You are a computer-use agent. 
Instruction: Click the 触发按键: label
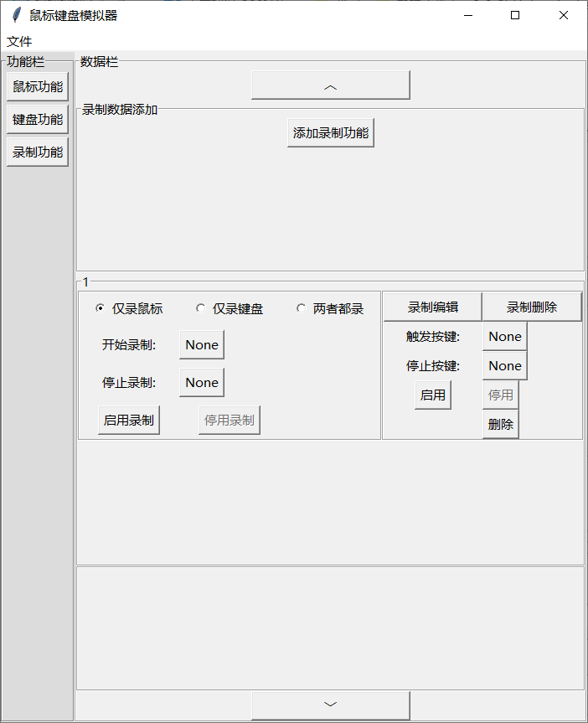pyautogui.click(x=432, y=337)
